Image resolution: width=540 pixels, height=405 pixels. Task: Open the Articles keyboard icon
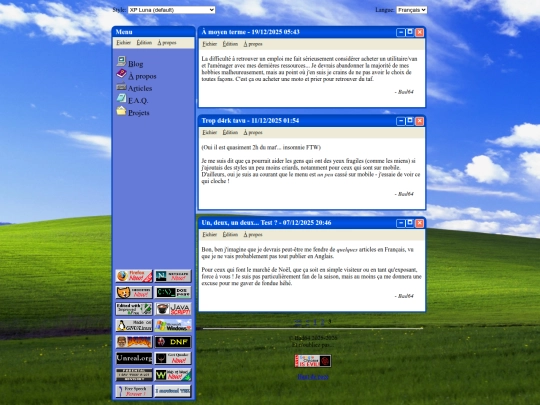click(121, 86)
